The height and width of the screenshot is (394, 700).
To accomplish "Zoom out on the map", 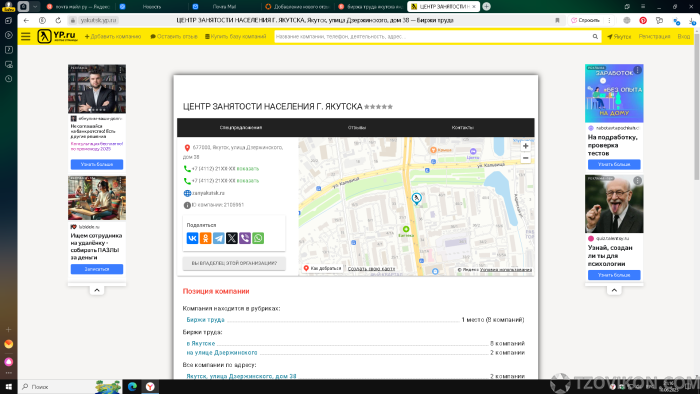I will click(525, 158).
